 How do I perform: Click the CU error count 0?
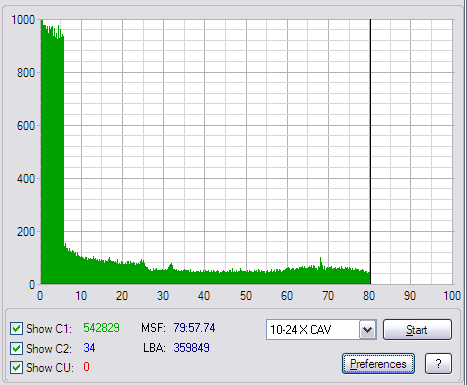86,367
